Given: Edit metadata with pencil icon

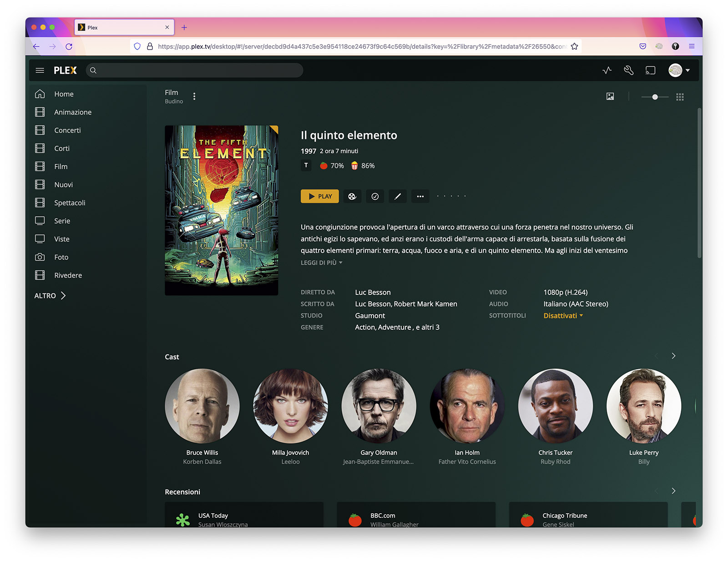Looking at the screenshot, I should (x=398, y=197).
